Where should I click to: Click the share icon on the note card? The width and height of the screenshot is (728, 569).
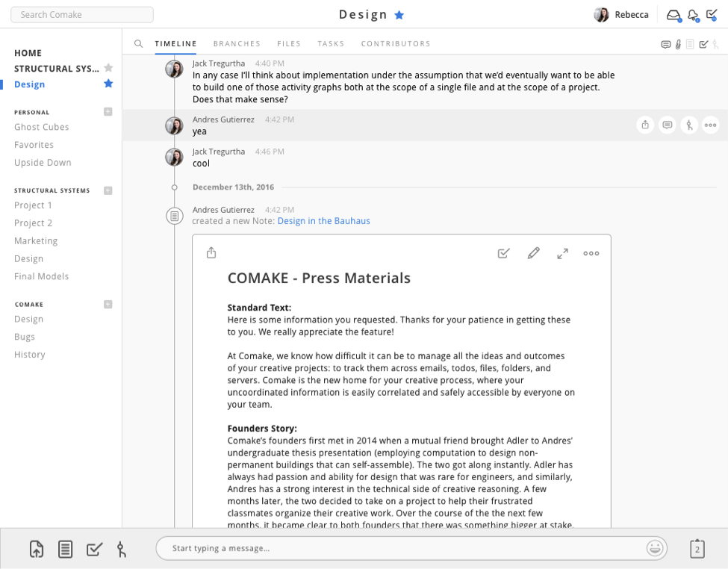tap(211, 253)
